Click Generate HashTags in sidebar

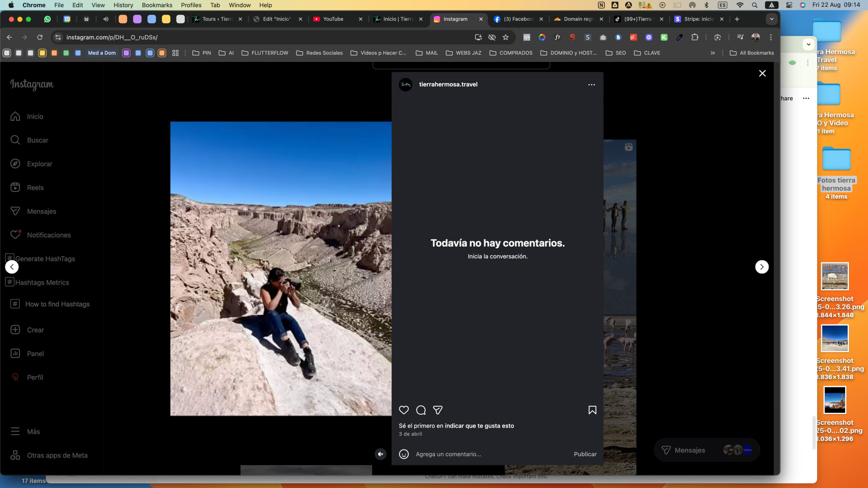pyautogui.click(x=40, y=259)
